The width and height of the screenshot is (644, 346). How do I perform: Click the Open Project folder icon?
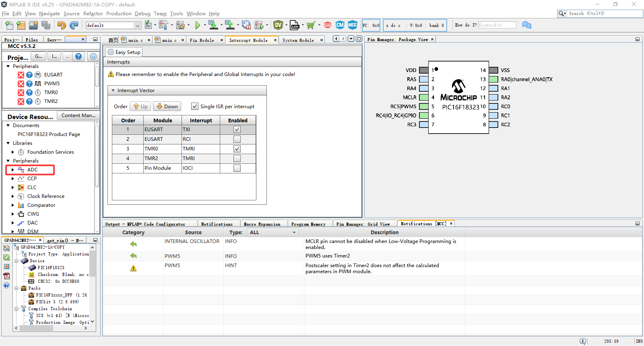point(33,25)
